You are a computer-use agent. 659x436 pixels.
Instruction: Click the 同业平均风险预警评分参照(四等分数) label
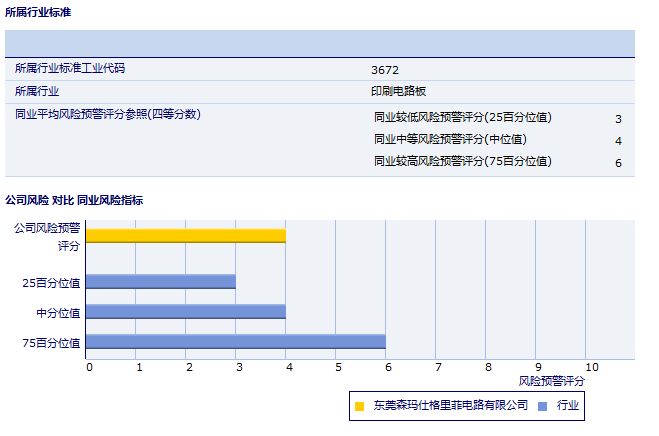(x=108, y=114)
